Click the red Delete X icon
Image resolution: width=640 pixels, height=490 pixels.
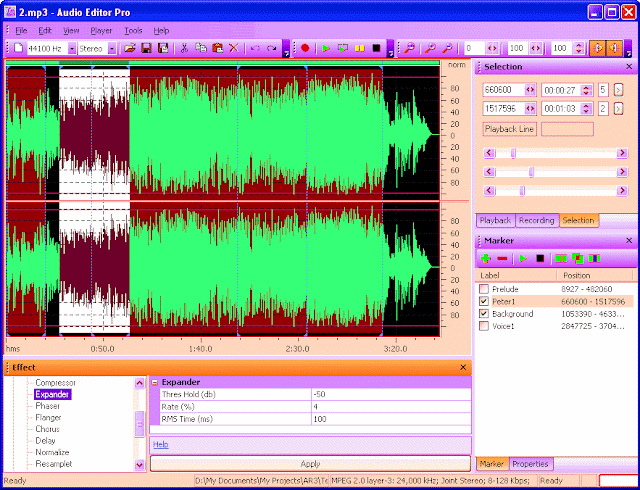tap(233, 48)
